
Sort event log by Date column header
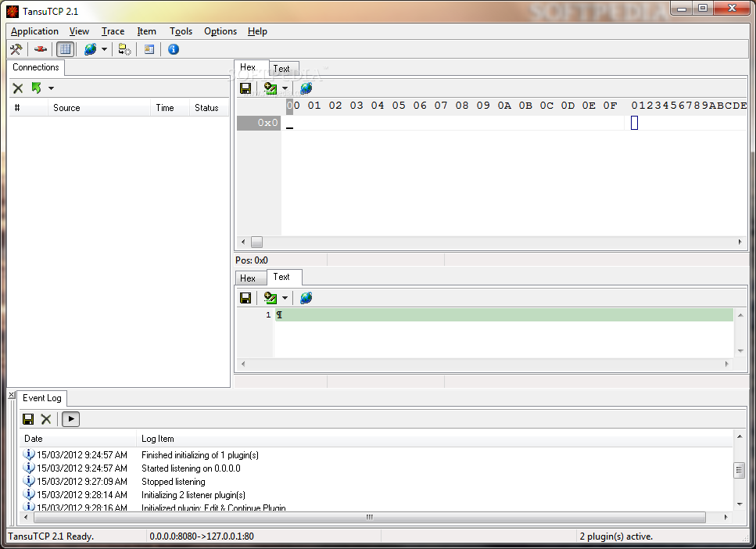(78, 439)
